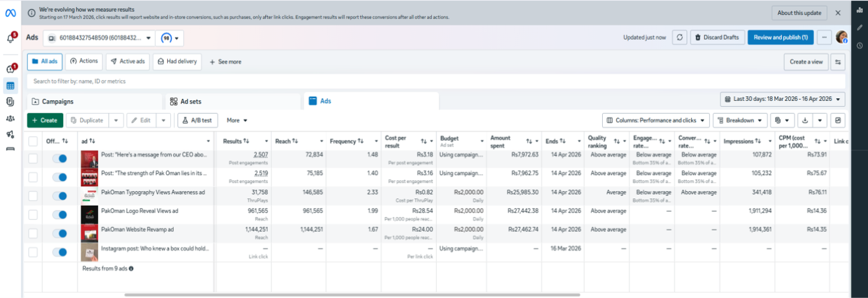Open the Audiences sidebar icon
Screen dimensions: 868x298
pos(10,118)
